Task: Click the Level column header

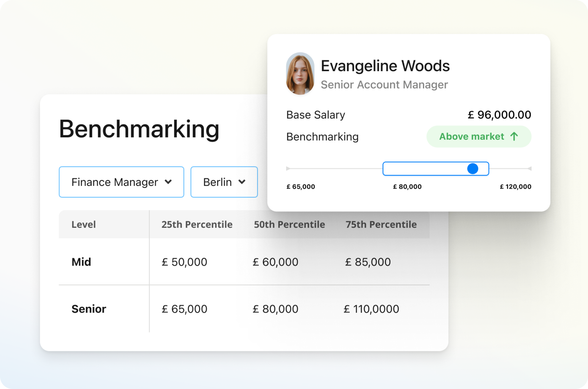Action: tap(84, 224)
